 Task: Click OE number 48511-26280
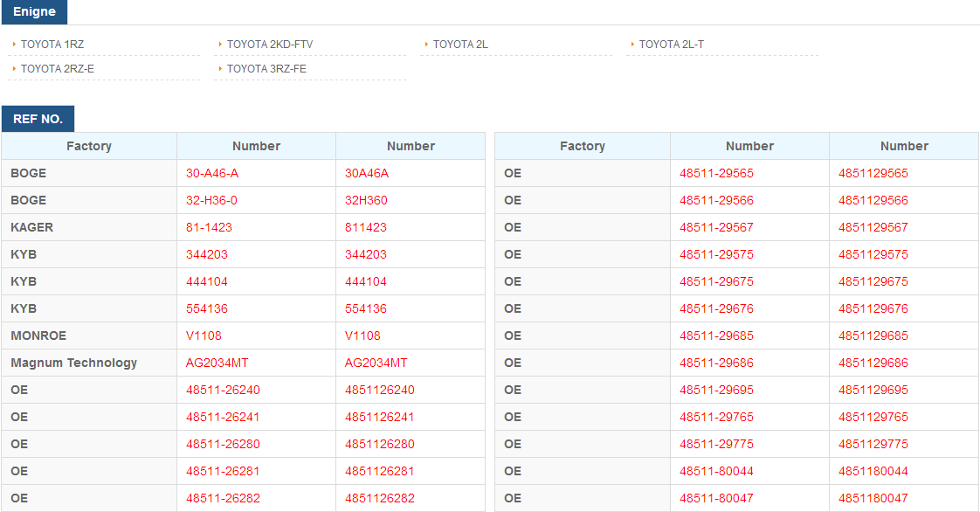click(x=223, y=445)
